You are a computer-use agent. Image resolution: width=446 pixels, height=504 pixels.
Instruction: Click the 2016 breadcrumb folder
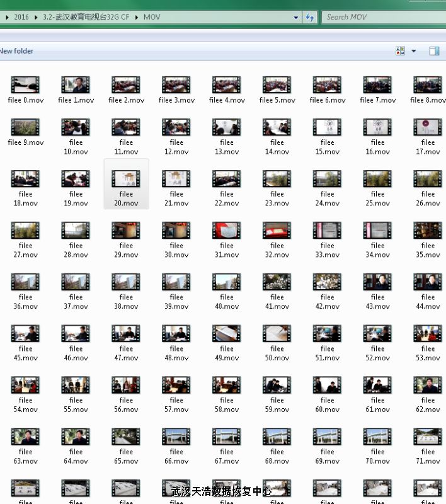pyautogui.click(x=21, y=18)
